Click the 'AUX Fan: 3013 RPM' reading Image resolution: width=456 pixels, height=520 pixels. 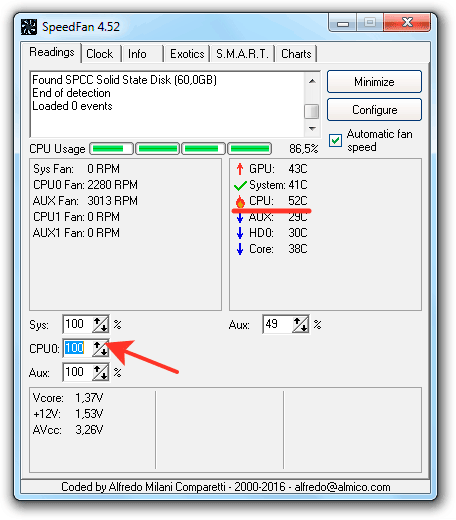coord(85,201)
